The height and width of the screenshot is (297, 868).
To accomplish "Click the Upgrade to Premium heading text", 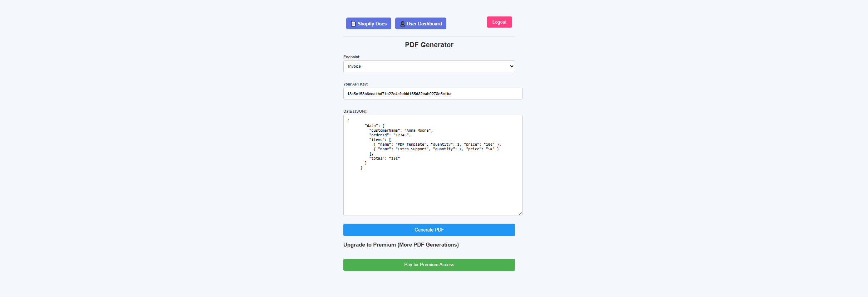I will click(401, 245).
